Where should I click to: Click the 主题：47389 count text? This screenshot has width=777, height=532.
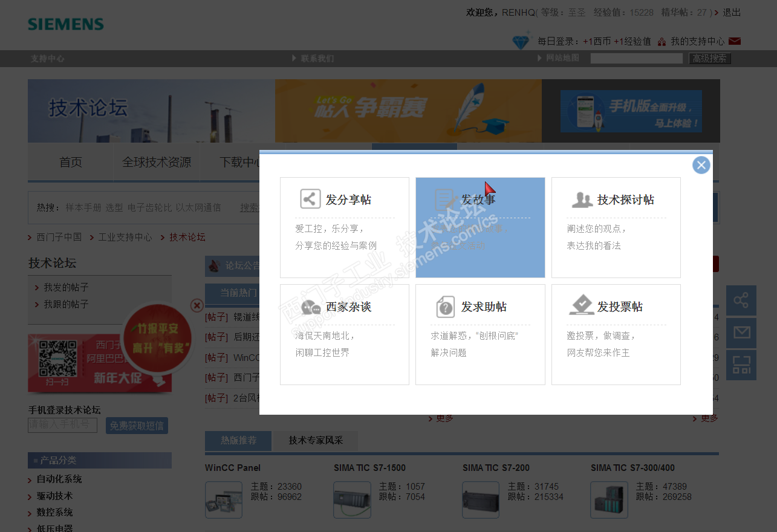[x=662, y=487]
